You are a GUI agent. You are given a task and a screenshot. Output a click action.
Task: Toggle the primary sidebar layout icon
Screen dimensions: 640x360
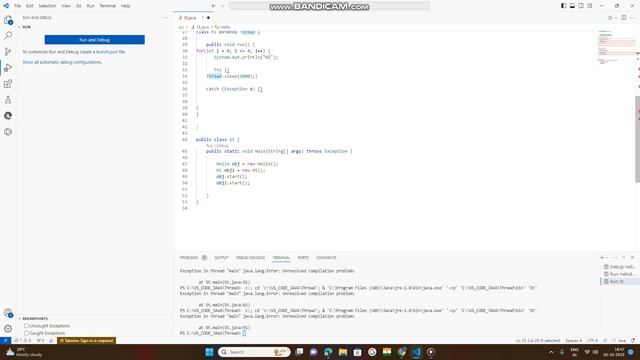[563, 6]
